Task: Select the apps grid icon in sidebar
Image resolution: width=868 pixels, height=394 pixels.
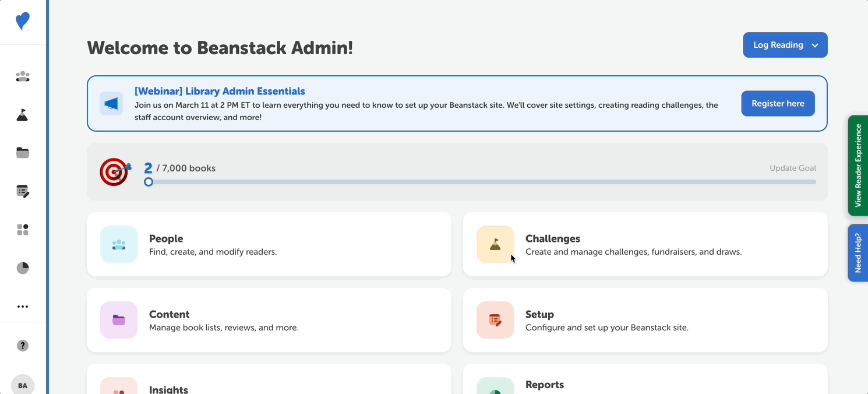Action: 22,229
